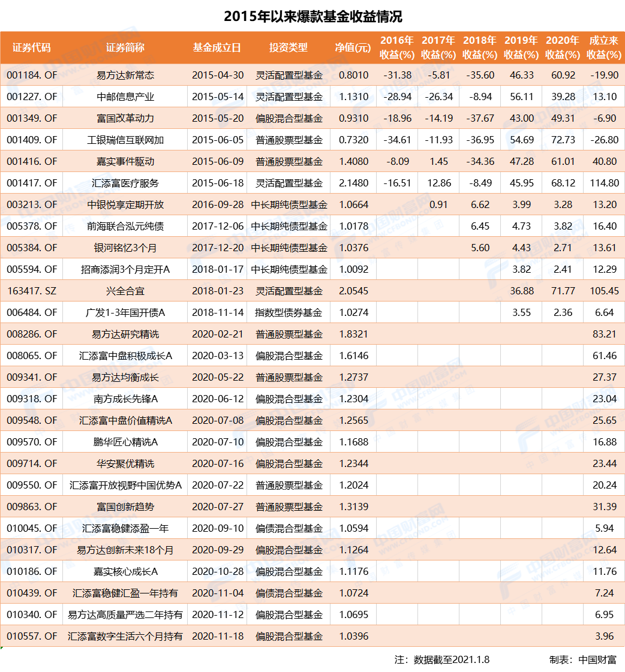Image resolution: width=625 pixels, height=672 pixels.
Task: Select fund name 中邮信息产业
Action: pyautogui.click(x=125, y=97)
